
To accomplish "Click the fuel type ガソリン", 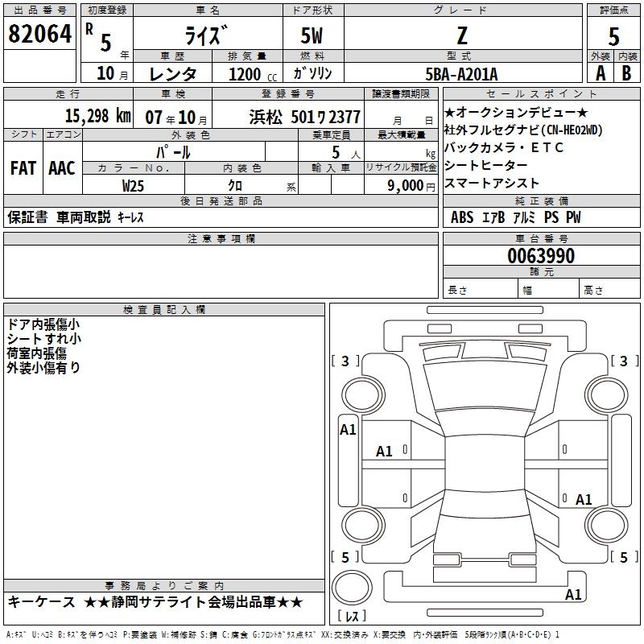I will (x=313, y=73).
